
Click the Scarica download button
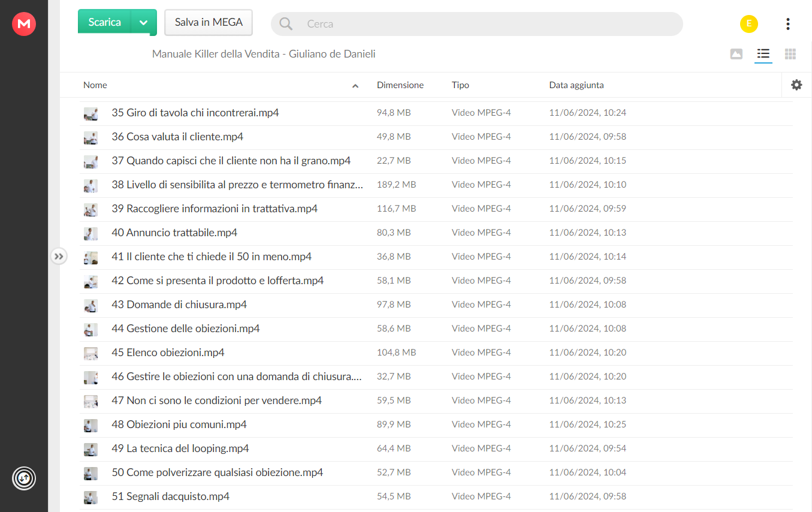coord(105,23)
